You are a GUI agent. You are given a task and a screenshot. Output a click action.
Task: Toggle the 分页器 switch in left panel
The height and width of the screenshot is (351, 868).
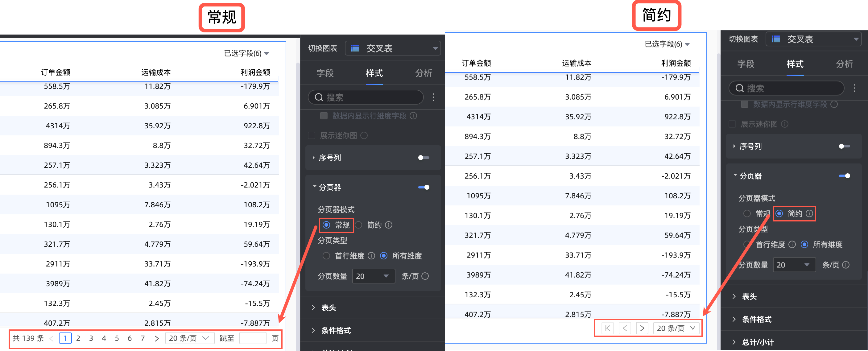pyautogui.click(x=424, y=187)
